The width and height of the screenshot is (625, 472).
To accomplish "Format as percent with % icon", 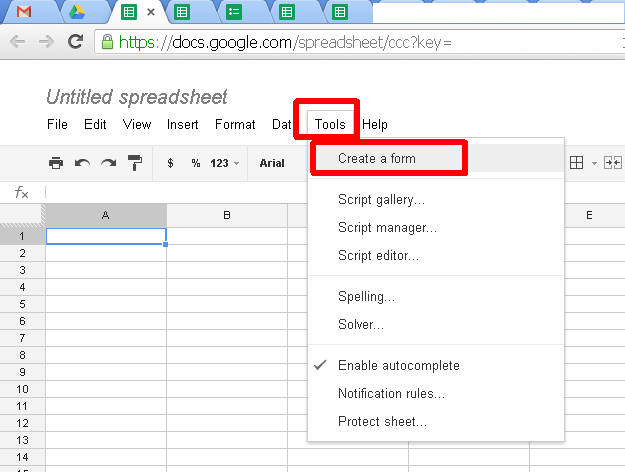I will pos(196,163).
